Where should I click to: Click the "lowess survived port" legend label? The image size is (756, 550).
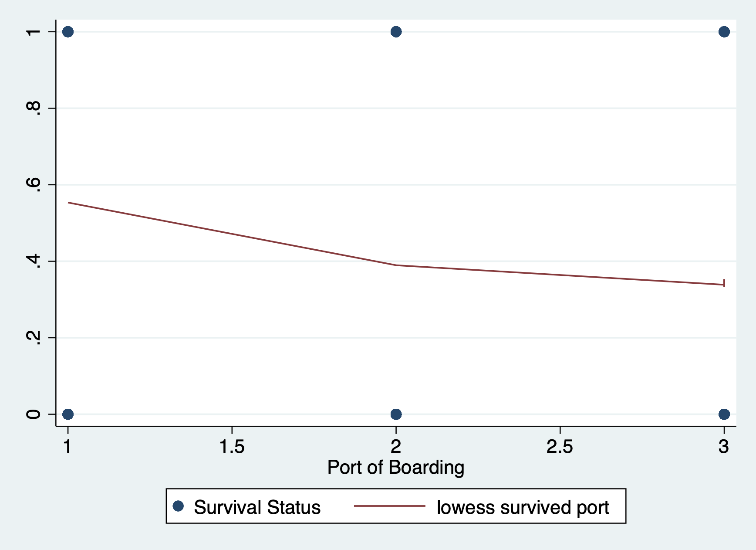point(523,507)
